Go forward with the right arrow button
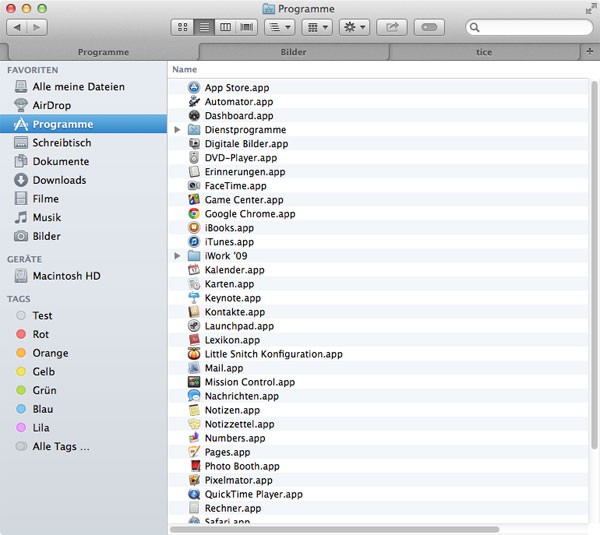This screenshot has height=535, width=600. [x=37, y=27]
